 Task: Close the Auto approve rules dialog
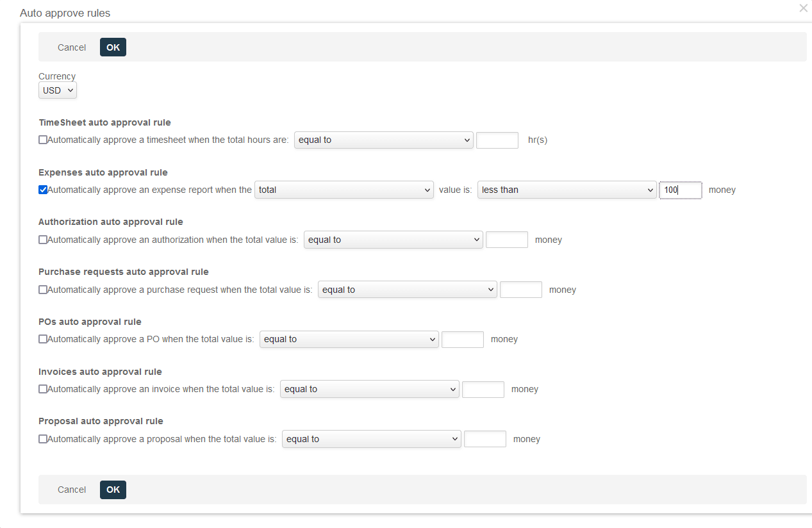pos(803,8)
